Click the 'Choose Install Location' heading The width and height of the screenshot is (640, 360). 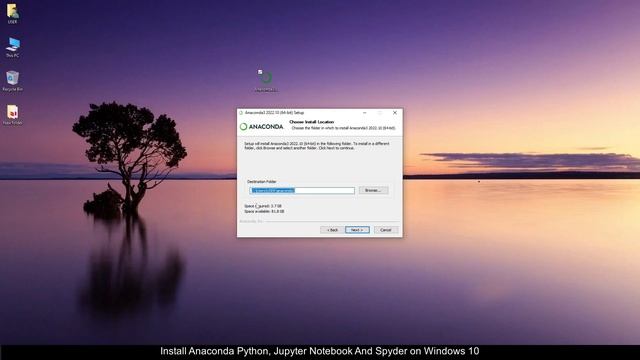click(311, 122)
